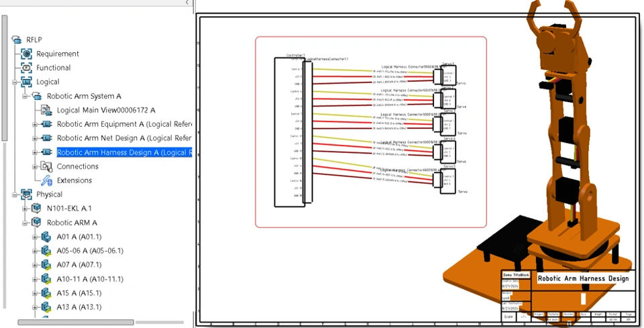Click the Logical Main View00006172 A document icon
The width and height of the screenshot is (644, 328).
(46, 110)
